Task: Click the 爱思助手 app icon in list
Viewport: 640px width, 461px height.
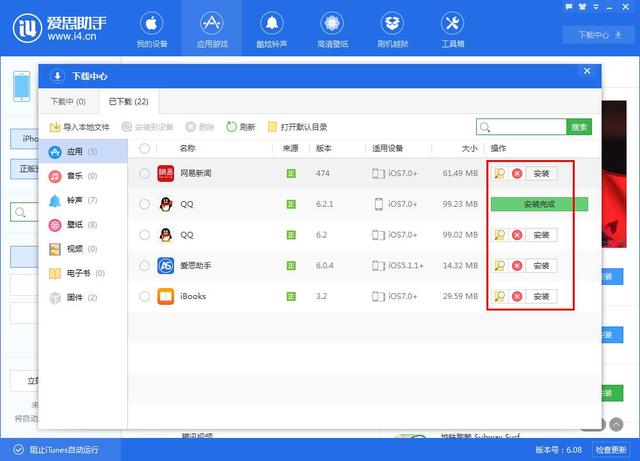Action: pyautogui.click(x=166, y=265)
